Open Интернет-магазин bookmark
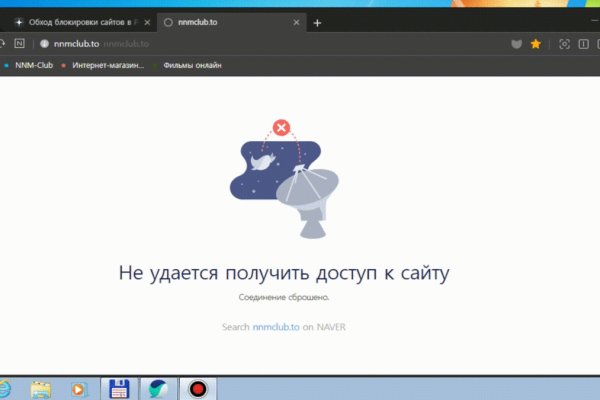The width and height of the screenshot is (600, 400). [x=106, y=66]
